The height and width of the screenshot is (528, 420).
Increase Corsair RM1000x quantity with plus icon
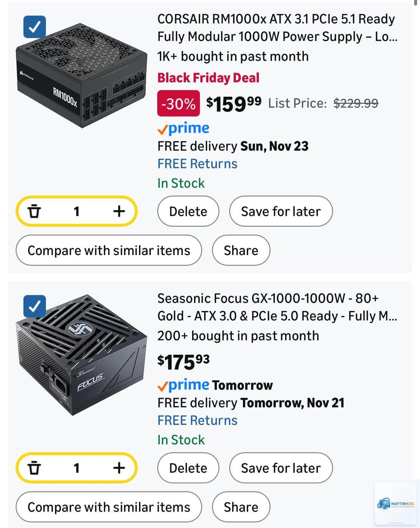119,211
